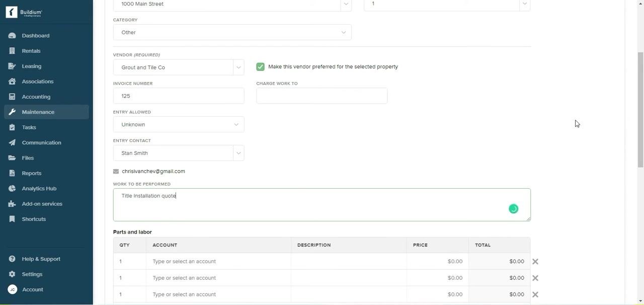Click the Communication paper-plane icon
The width and height of the screenshot is (644, 305).
[x=12, y=142]
